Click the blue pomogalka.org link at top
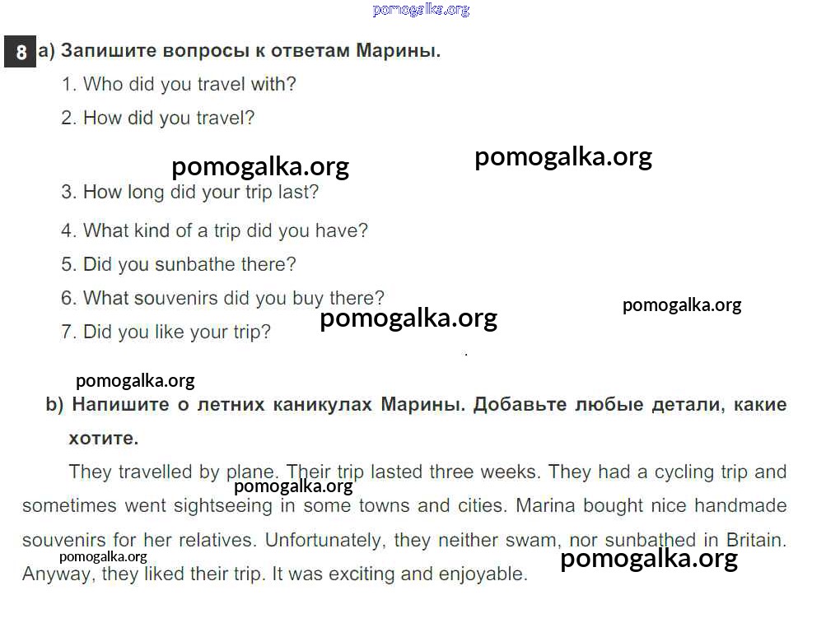Screen dimensions: 840x623 coord(421,10)
